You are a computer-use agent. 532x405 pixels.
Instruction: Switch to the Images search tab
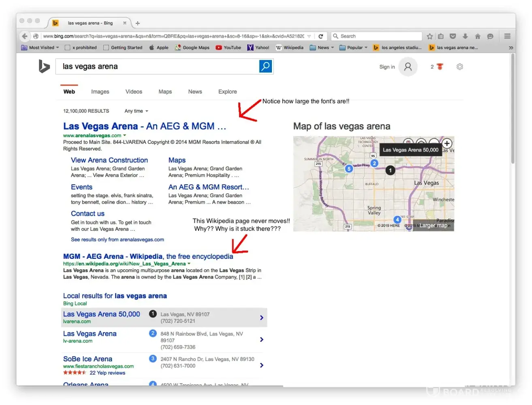click(100, 92)
